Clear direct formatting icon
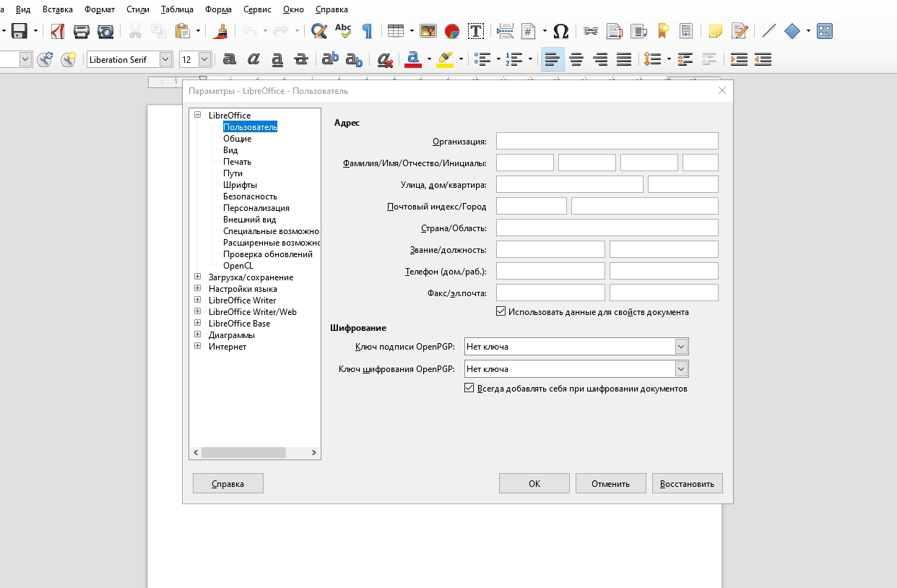This screenshot has width=897, height=588. 385,59
